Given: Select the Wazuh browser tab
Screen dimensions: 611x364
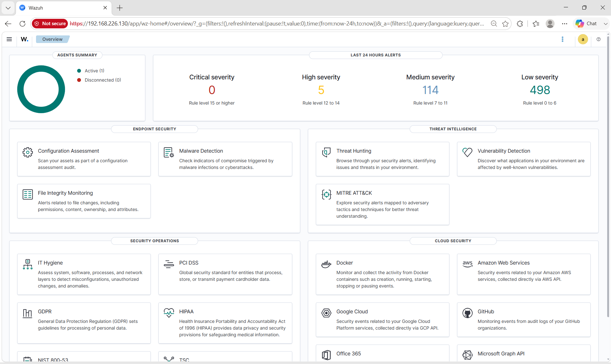Looking at the screenshot, I should 63,8.
